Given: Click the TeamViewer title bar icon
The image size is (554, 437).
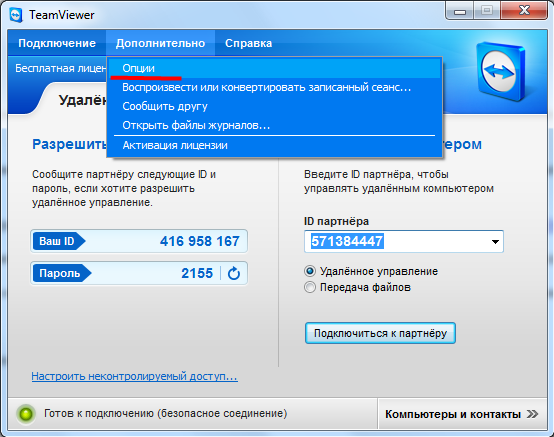Looking at the screenshot, I should click(16, 15).
